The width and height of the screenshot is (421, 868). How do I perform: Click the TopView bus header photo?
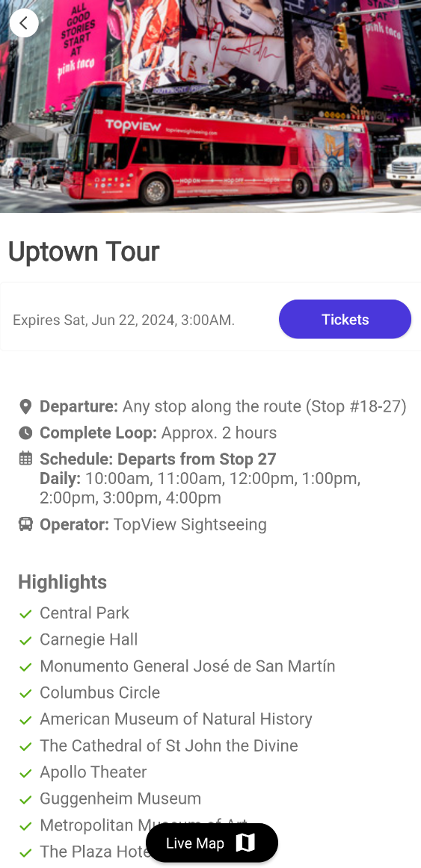211,106
